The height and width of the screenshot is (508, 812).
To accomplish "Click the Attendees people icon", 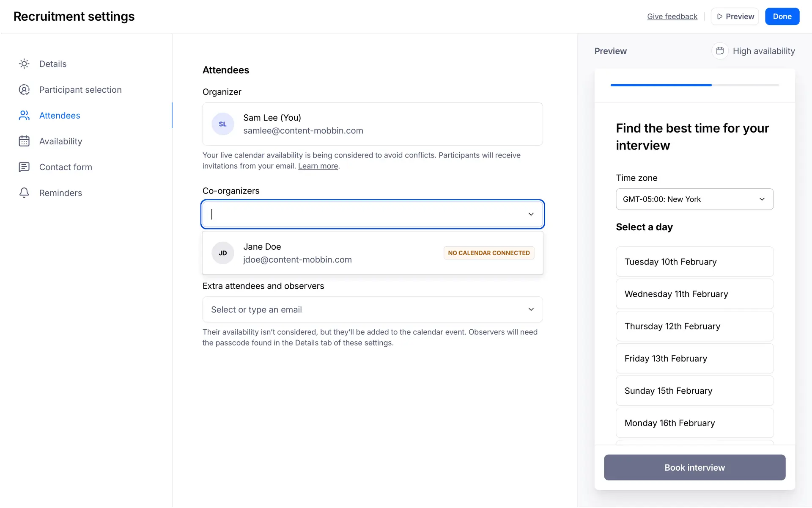I will pos(24,116).
